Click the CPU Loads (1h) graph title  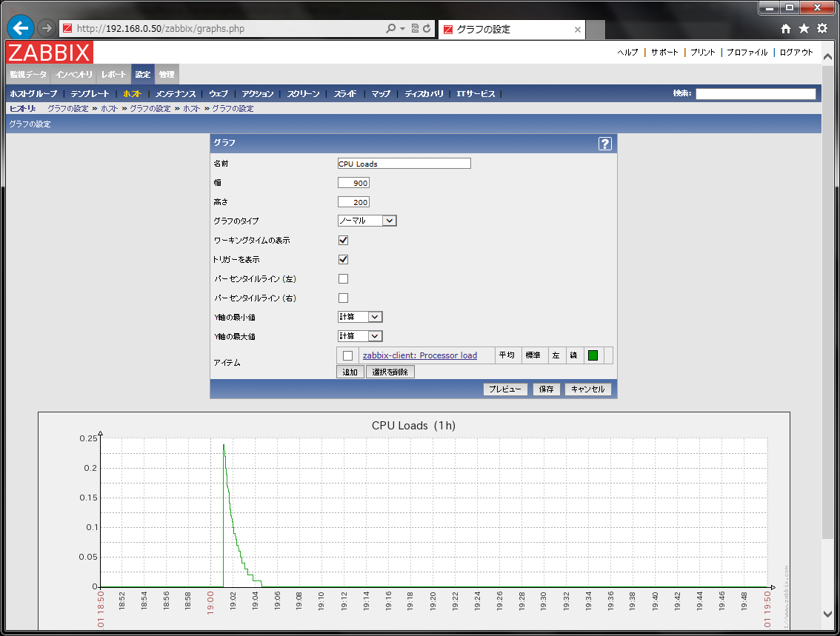[x=413, y=426]
